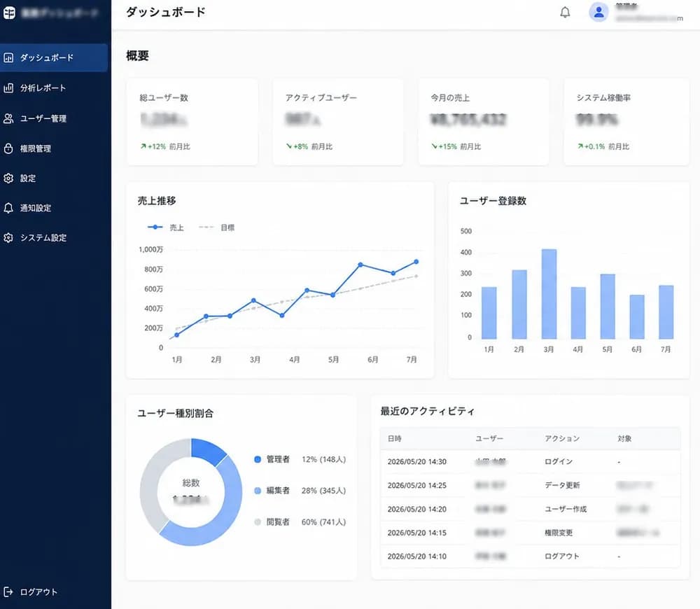Sort activity table by 日時 column header

click(x=395, y=438)
